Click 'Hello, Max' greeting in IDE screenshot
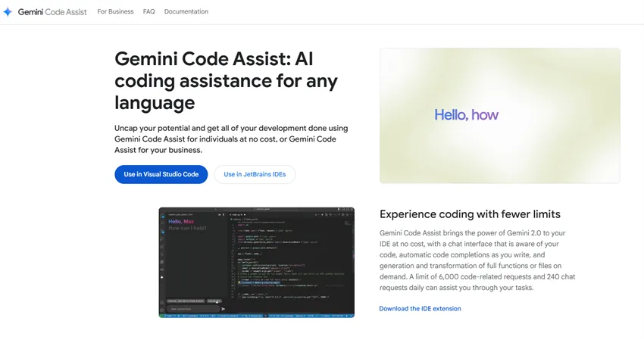The width and height of the screenshot is (644, 340). 181,221
